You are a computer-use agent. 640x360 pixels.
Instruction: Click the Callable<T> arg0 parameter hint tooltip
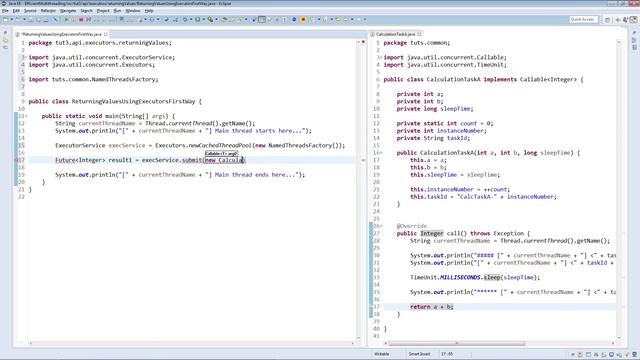coord(221,153)
